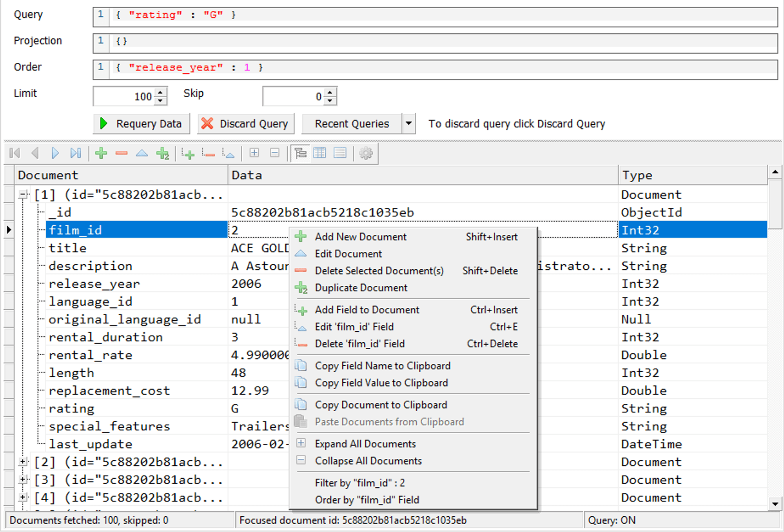This screenshot has height=532, width=784.
Task: Open the Recent Queries dropdown arrow
Action: (408, 123)
